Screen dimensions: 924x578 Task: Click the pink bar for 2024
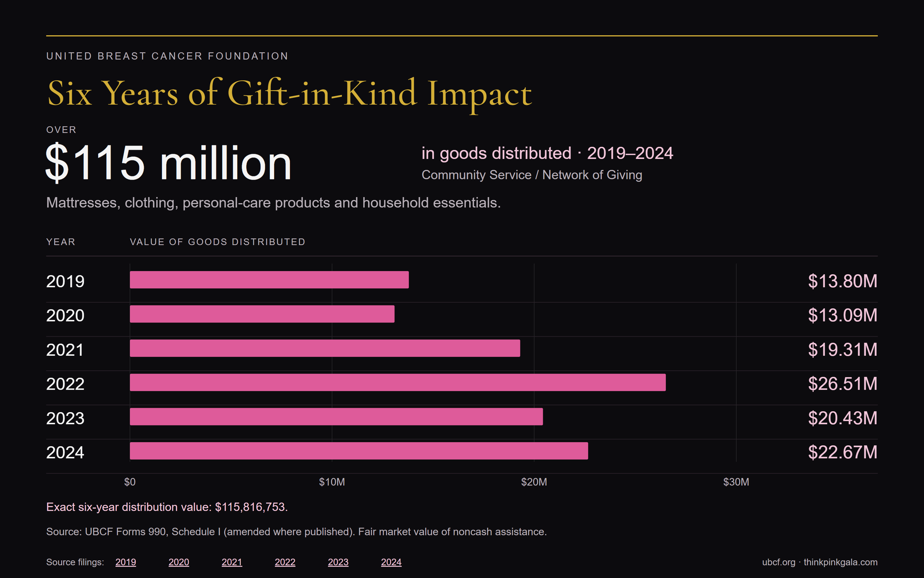(359, 451)
